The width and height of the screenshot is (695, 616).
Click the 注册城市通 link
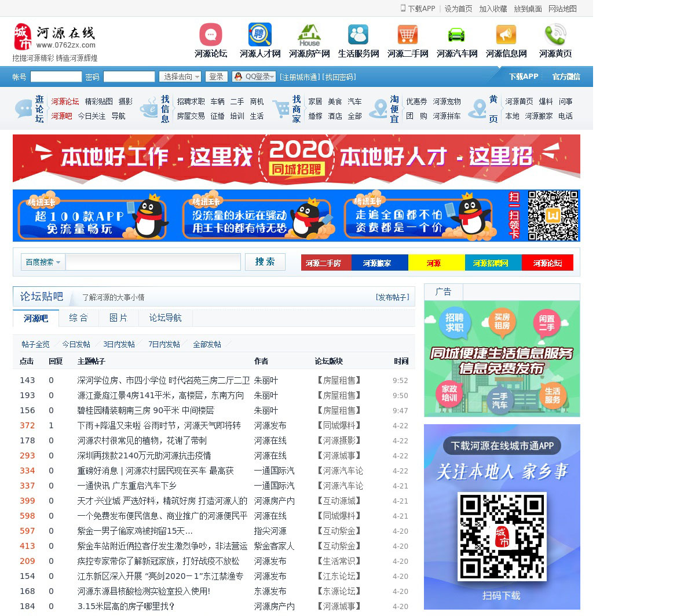click(x=299, y=76)
